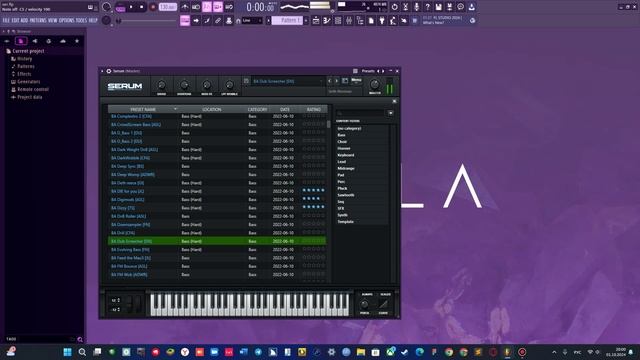Click the Stop transport button

click(x=142, y=7)
